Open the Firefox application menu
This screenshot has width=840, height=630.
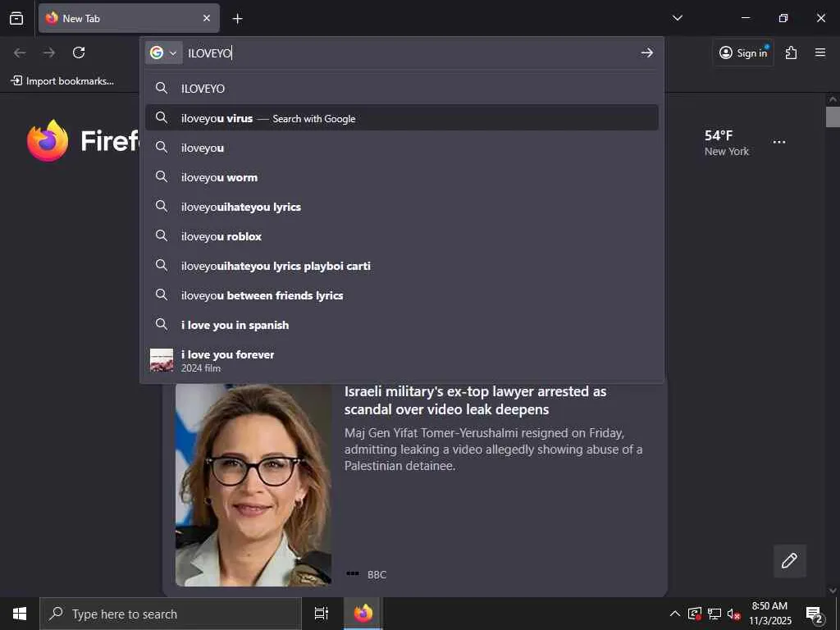tap(819, 52)
